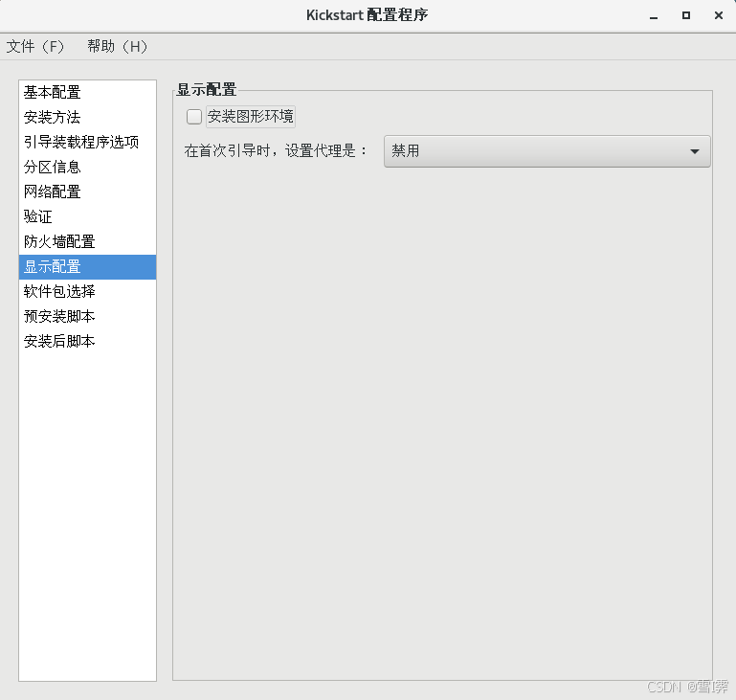Select 验证 in the sidebar

[87, 217]
